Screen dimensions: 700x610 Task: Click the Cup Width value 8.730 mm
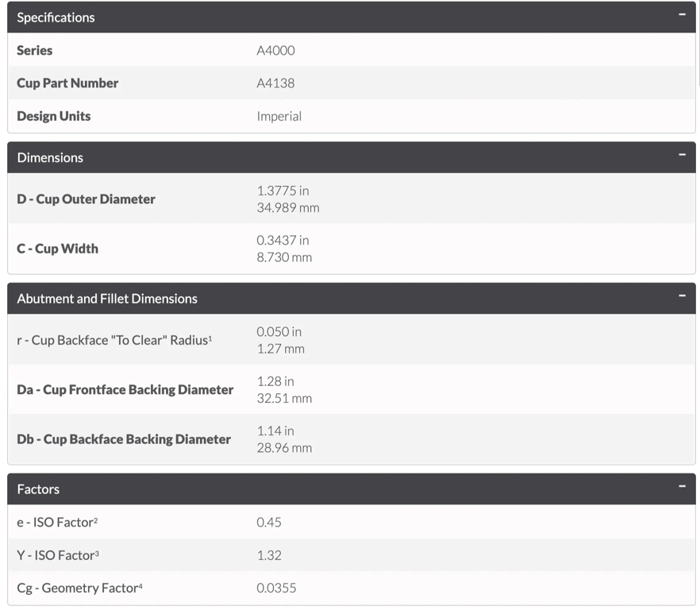(x=284, y=257)
